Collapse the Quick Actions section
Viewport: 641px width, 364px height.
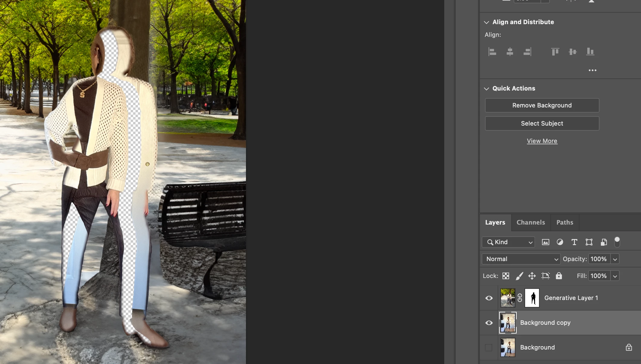pyautogui.click(x=486, y=89)
